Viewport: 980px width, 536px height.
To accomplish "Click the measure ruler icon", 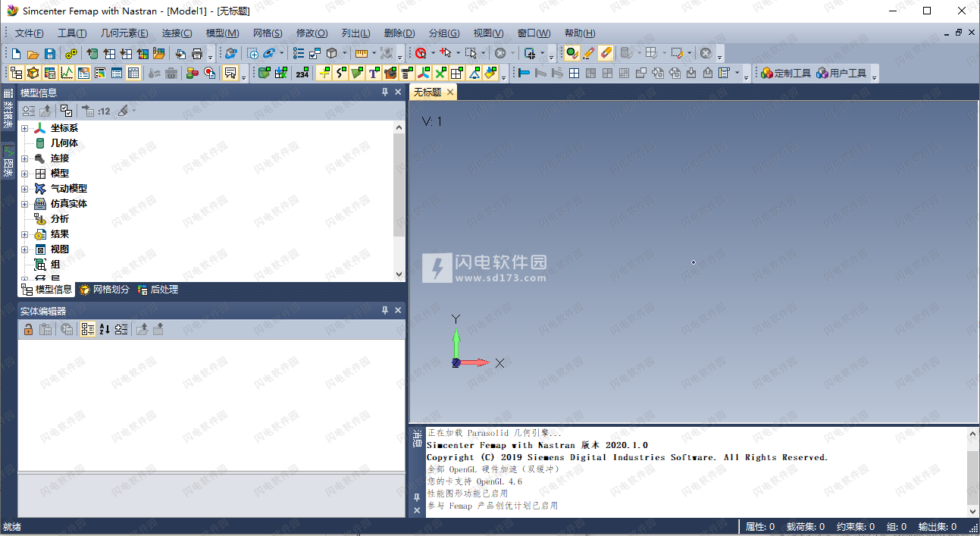I will 361,54.
